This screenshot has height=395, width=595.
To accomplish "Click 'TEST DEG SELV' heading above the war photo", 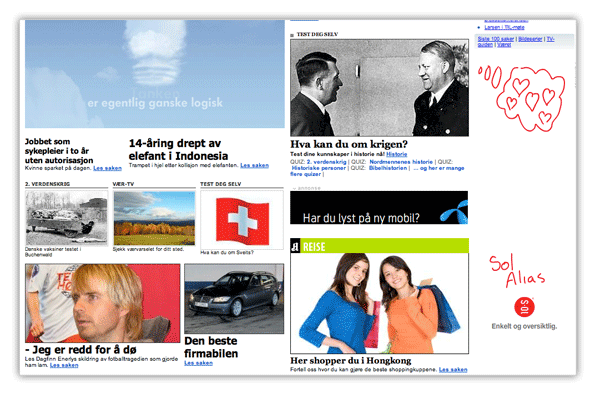I will pos(317,34).
